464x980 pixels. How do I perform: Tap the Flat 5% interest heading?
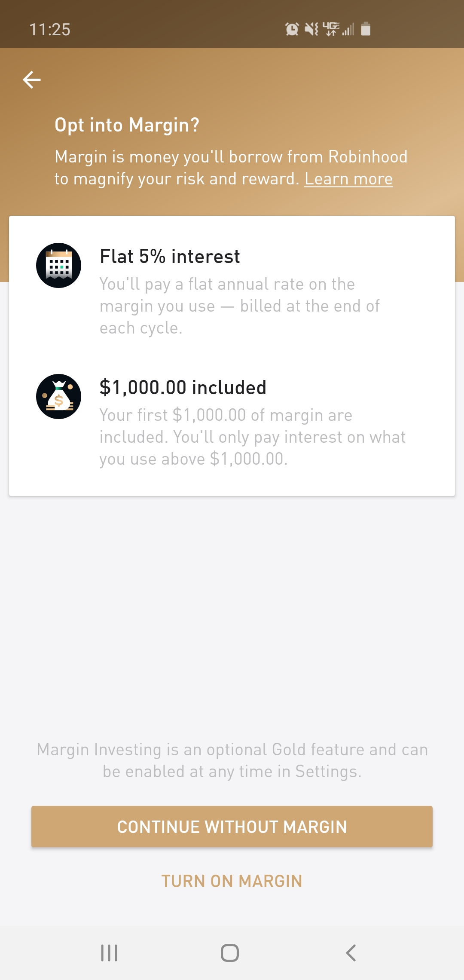170,257
